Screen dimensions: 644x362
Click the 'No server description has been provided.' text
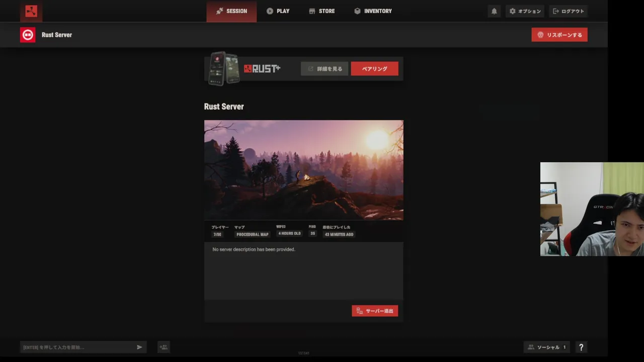tap(254, 249)
